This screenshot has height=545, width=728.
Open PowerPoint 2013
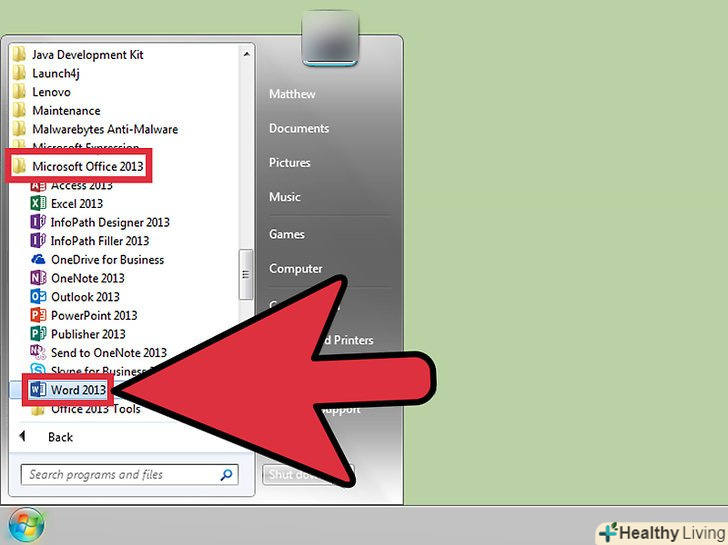pos(84,315)
